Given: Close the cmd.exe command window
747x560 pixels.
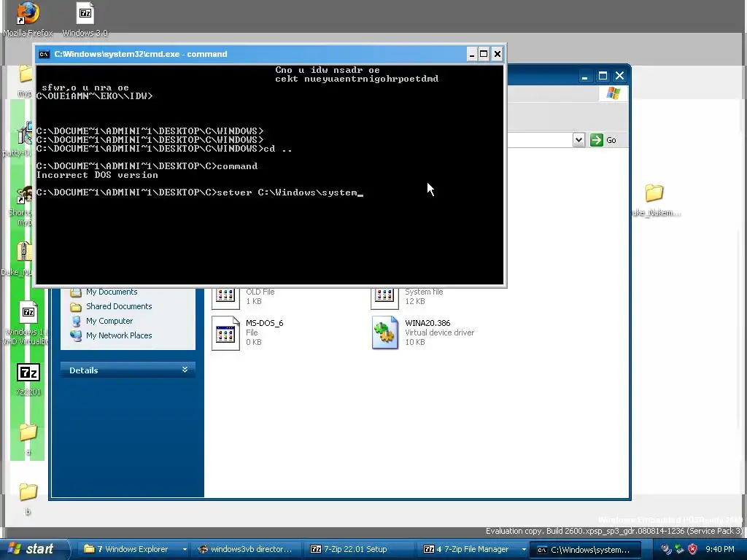Looking at the screenshot, I should point(497,54).
